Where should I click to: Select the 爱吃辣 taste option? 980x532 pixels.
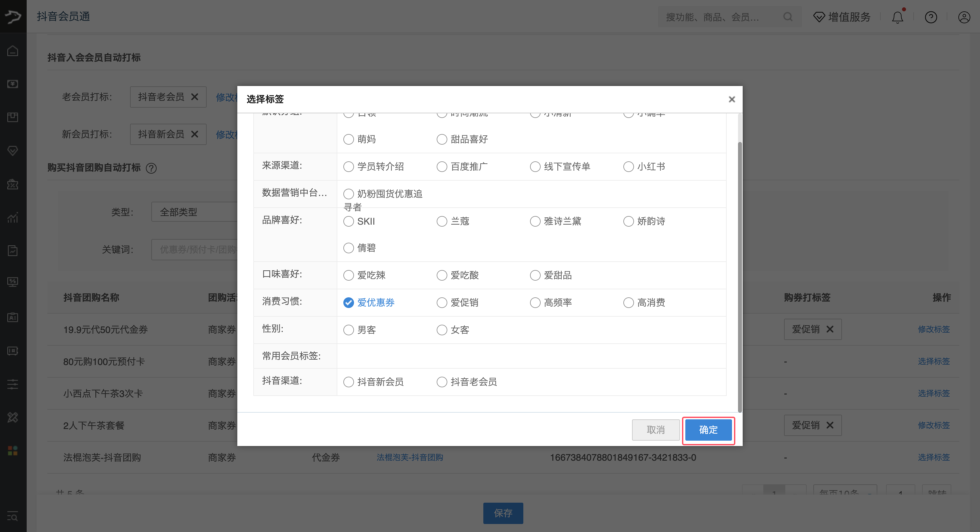tap(364, 276)
